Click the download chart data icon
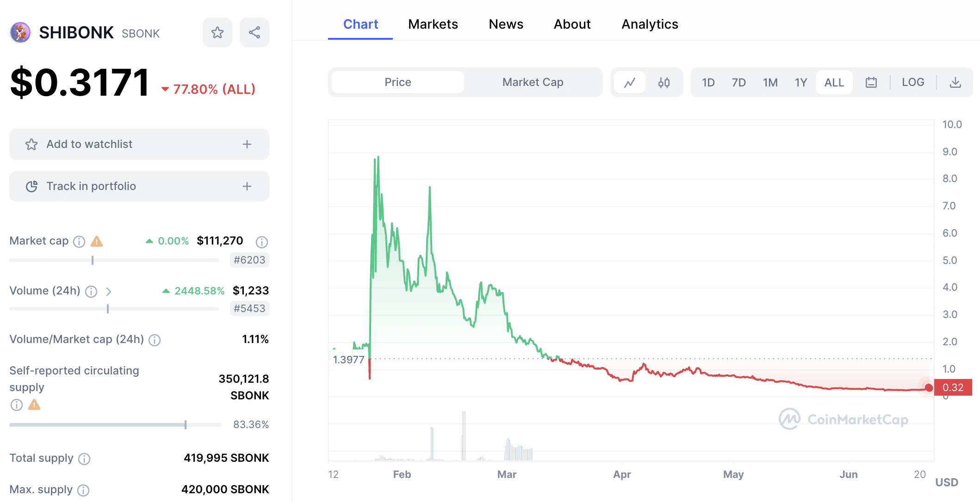 [x=955, y=82]
